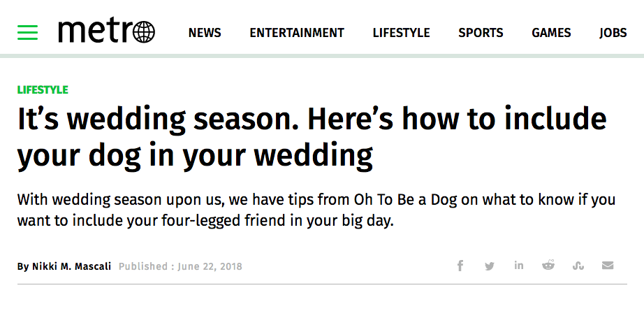Open author Nikki M. Mascali's page
This screenshot has height=325, width=644.
71,266
